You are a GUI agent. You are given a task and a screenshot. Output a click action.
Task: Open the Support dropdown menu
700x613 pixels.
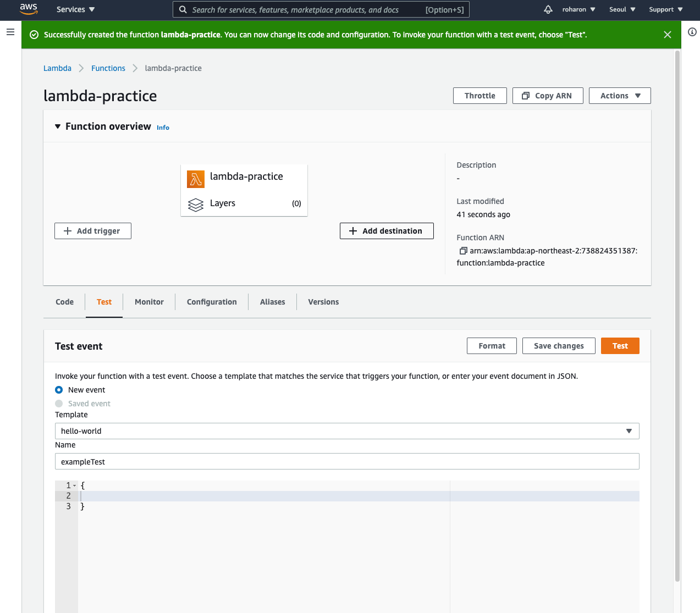click(x=666, y=9)
